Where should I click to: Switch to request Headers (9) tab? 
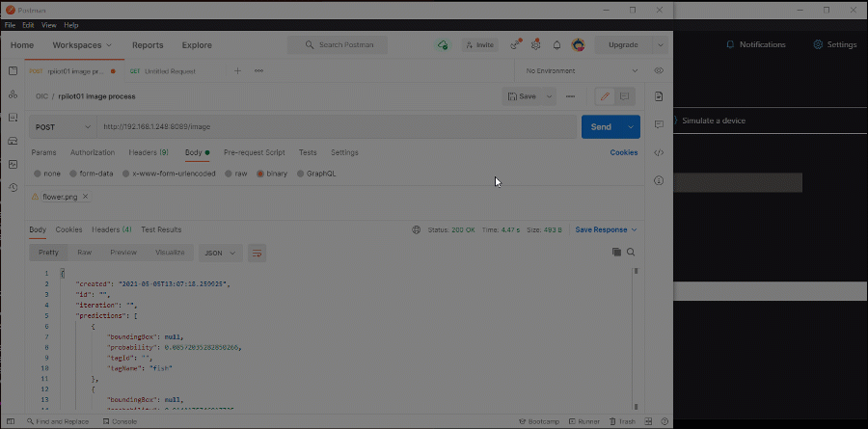(149, 152)
